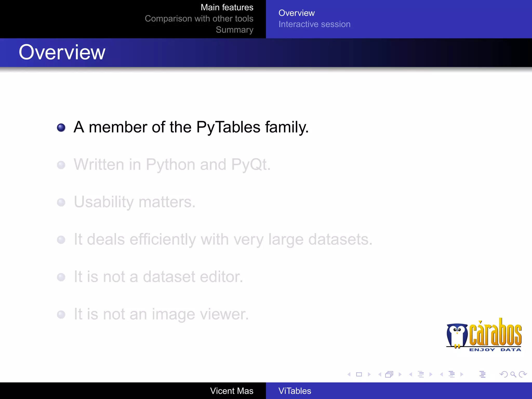Click the presentation outline lines icon

(482, 374)
